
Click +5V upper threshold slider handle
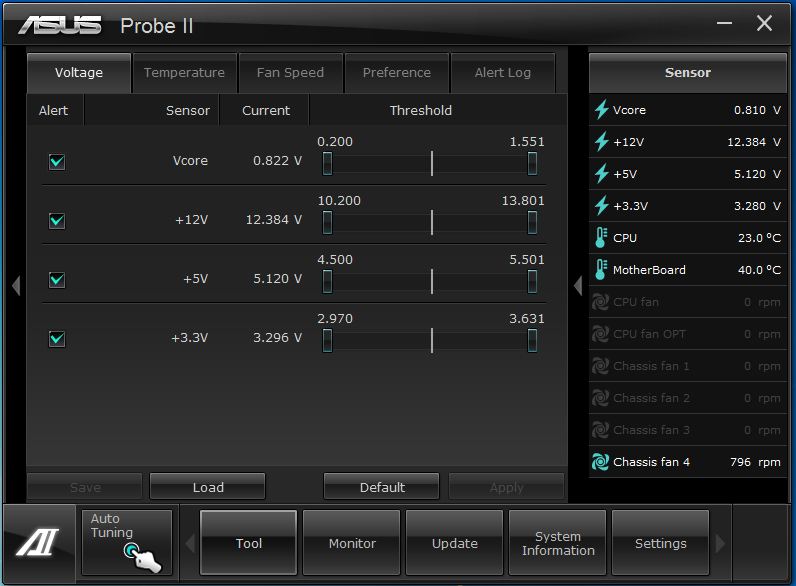532,281
